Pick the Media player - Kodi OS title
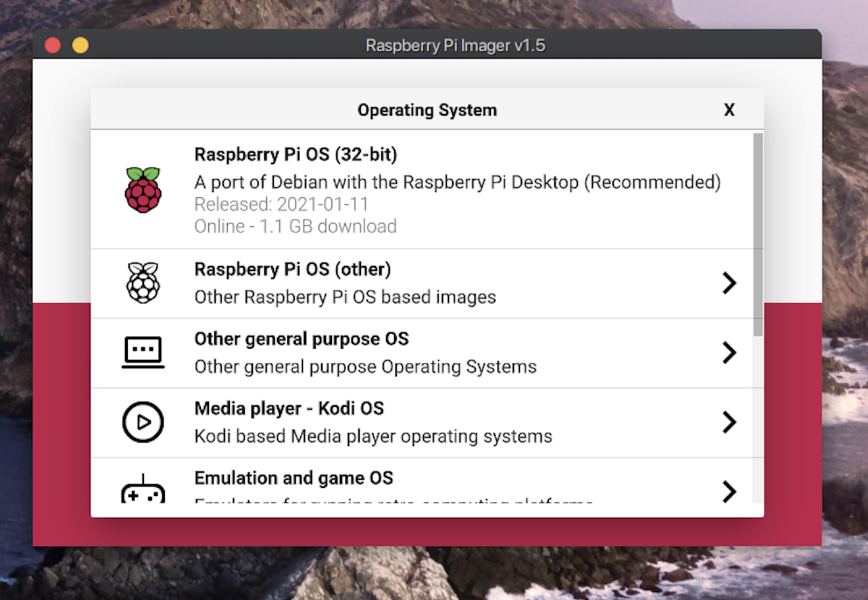 [x=289, y=409]
